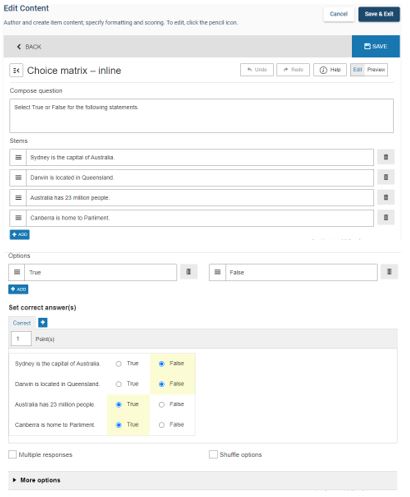Delete the 'Sydney is the capital' stem
This screenshot has height=497, width=410.
coord(386,157)
